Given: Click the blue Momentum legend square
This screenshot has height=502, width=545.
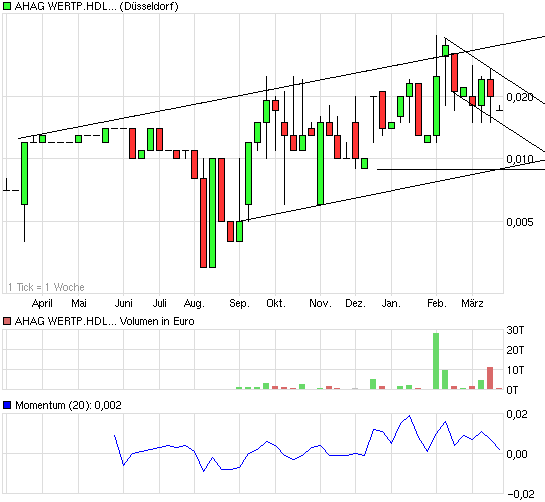Looking at the screenshot, I should click(x=7, y=405).
